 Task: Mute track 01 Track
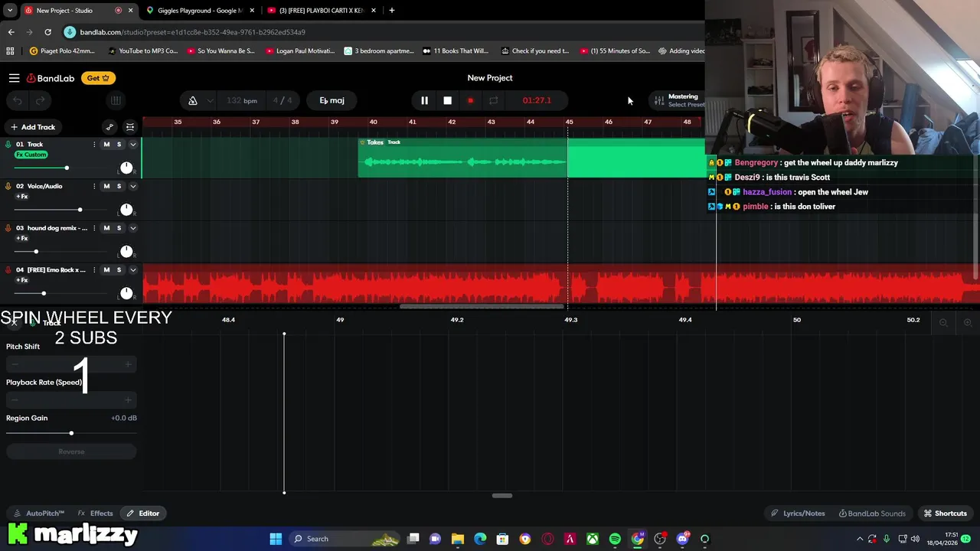106,145
